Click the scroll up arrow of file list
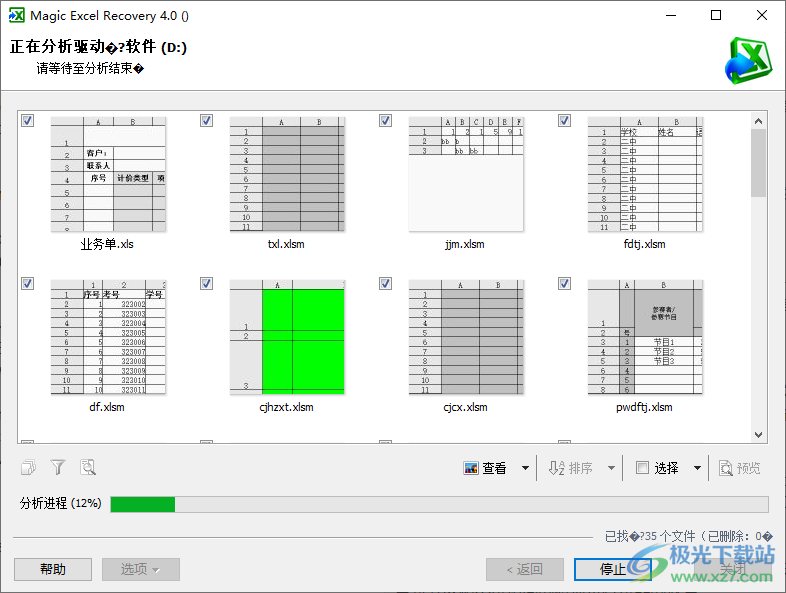This screenshot has height=593, width=786. pos(758,121)
